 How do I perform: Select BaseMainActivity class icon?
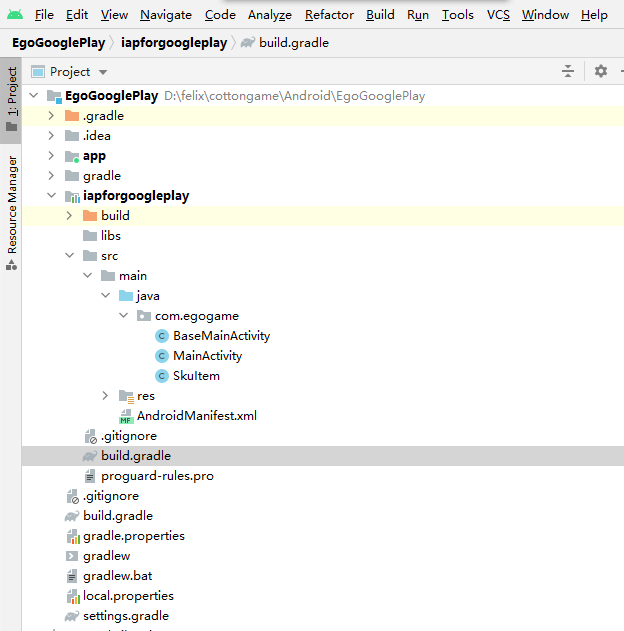pyautogui.click(x=162, y=336)
